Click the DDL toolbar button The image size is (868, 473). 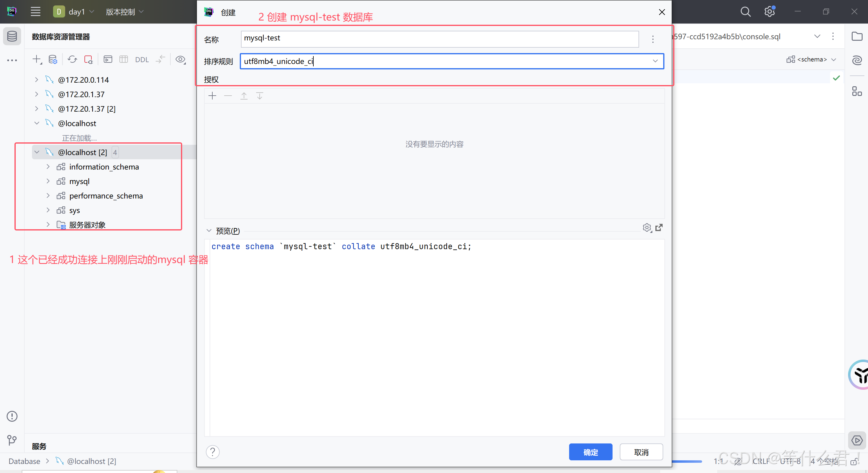click(x=142, y=60)
